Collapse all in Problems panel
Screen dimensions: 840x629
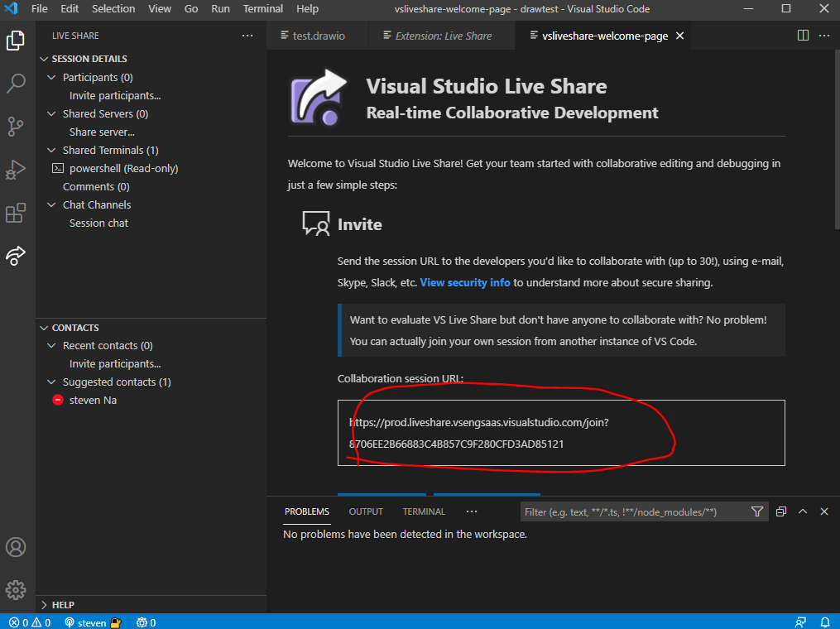781,511
